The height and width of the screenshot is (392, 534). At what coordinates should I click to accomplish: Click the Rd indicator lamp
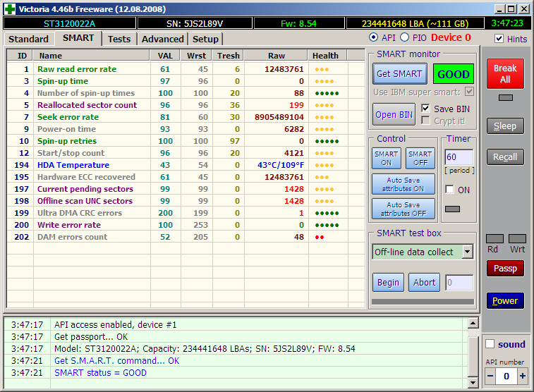(x=494, y=238)
